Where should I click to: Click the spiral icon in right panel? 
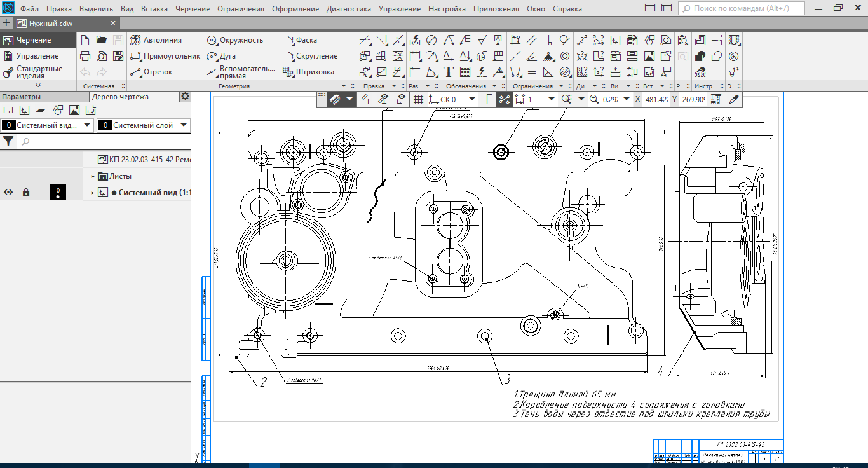click(734, 56)
